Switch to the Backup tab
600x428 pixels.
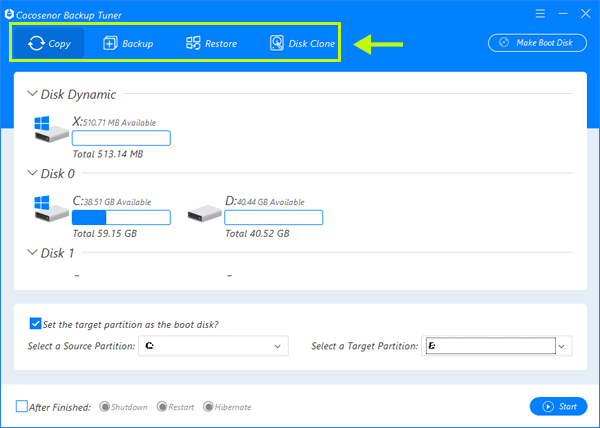click(x=128, y=43)
